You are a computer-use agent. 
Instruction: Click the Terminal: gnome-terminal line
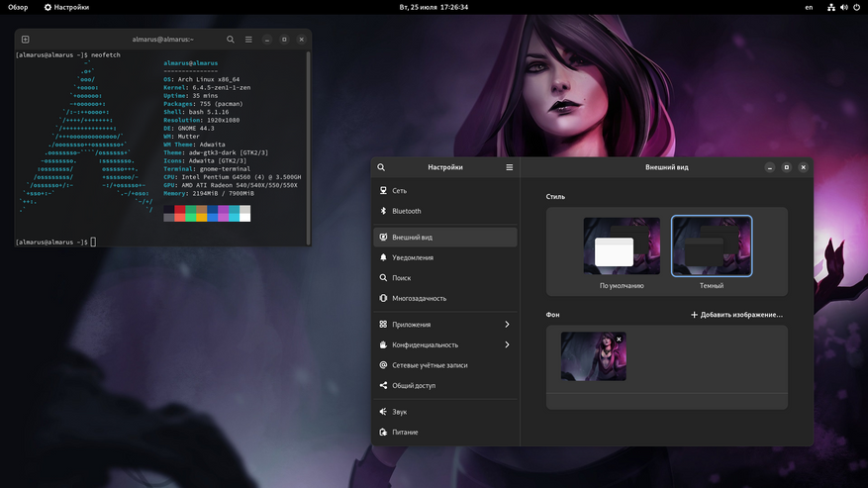click(207, 169)
